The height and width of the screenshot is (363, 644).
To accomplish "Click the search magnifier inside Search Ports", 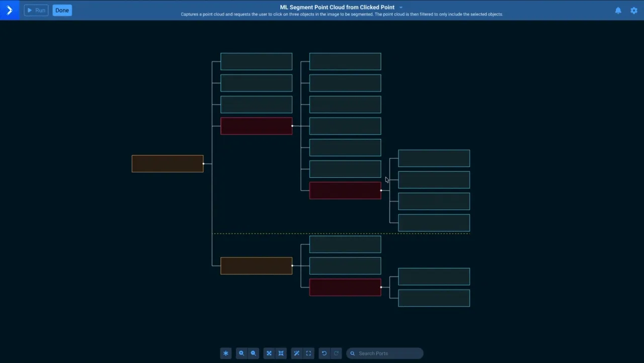I will click(x=353, y=353).
